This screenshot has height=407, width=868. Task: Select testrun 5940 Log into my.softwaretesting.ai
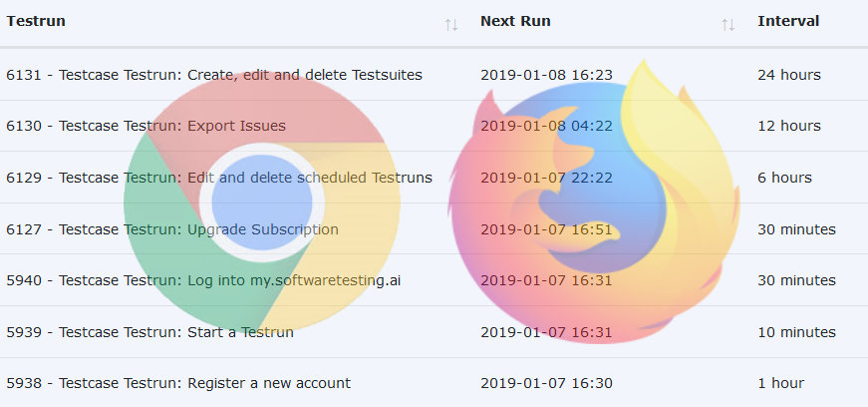[x=203, y=280]
